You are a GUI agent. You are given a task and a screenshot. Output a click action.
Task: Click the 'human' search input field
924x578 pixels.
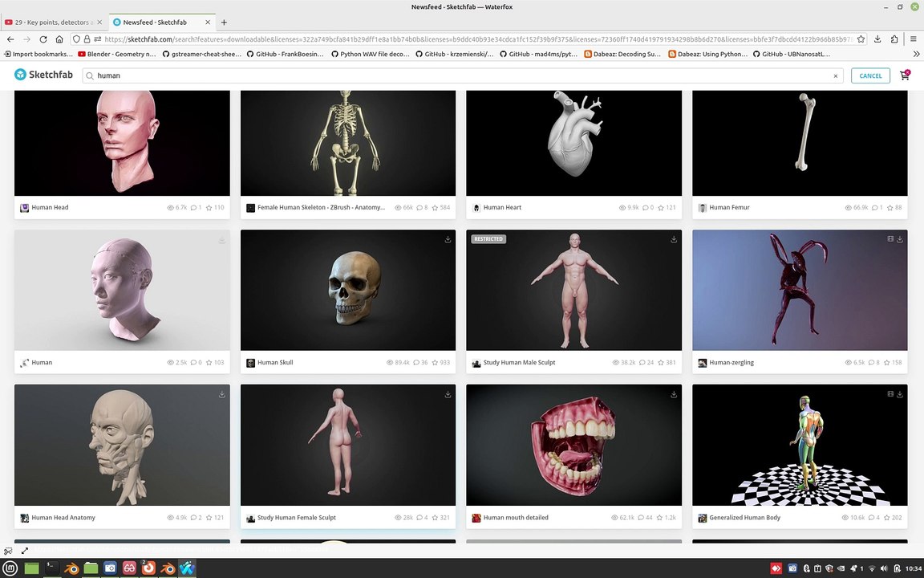[x=463, y=75]
